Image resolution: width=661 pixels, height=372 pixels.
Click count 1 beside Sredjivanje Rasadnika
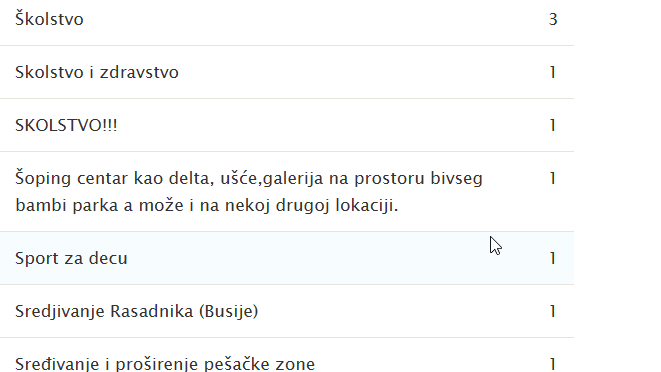(x=553, y=311)
